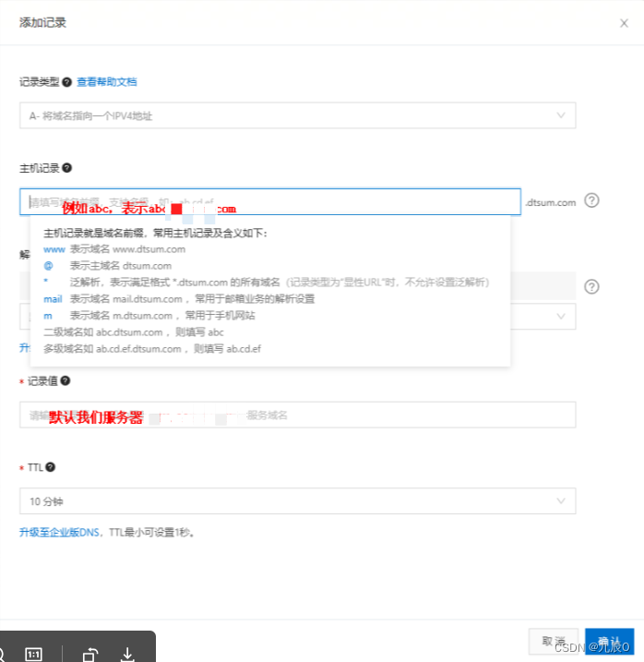This screenshot has width=644, height=662.
Task: Click the 1:1 actual size icon in image viewer toolbar
Action: pos(33,655)
